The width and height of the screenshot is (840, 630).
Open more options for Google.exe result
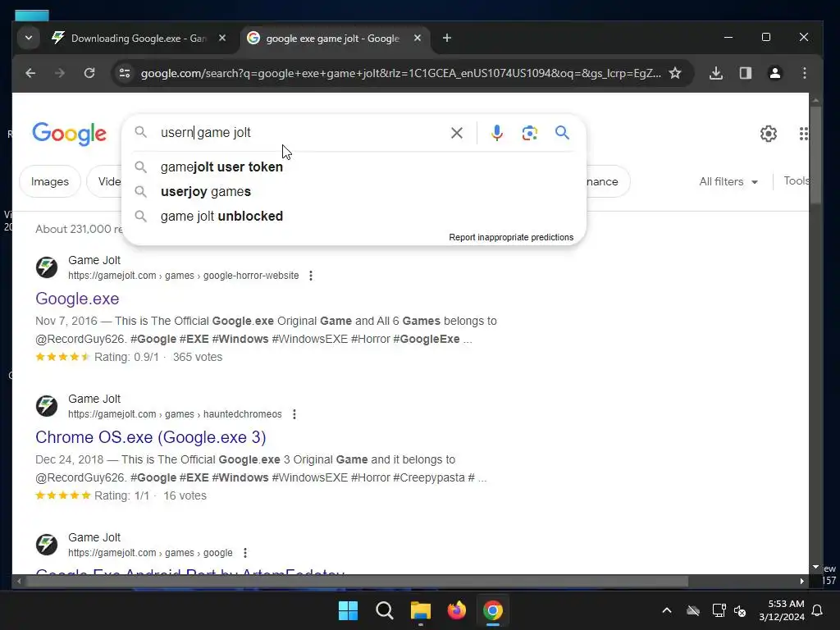point(311,276)
